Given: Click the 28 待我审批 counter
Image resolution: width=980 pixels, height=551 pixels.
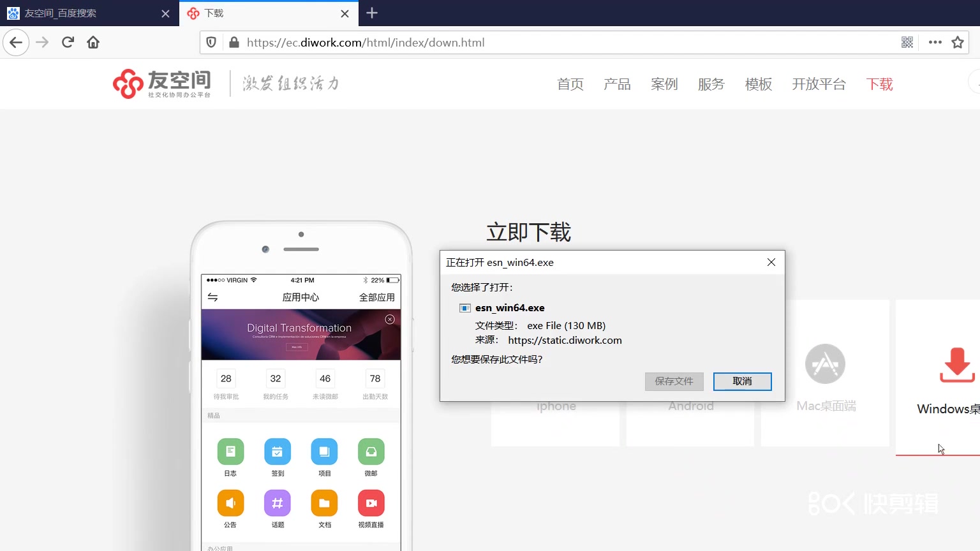Looking at the screenshot, I should tap(226, 385).
